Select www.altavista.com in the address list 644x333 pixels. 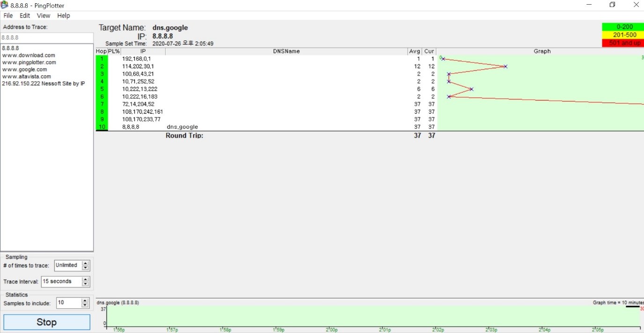point(26,76)
